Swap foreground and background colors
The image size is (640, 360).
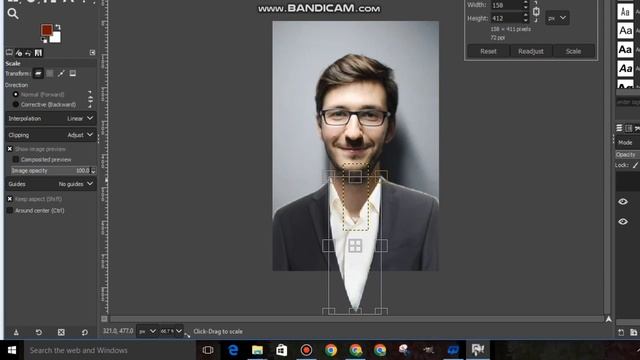(58, 27)
